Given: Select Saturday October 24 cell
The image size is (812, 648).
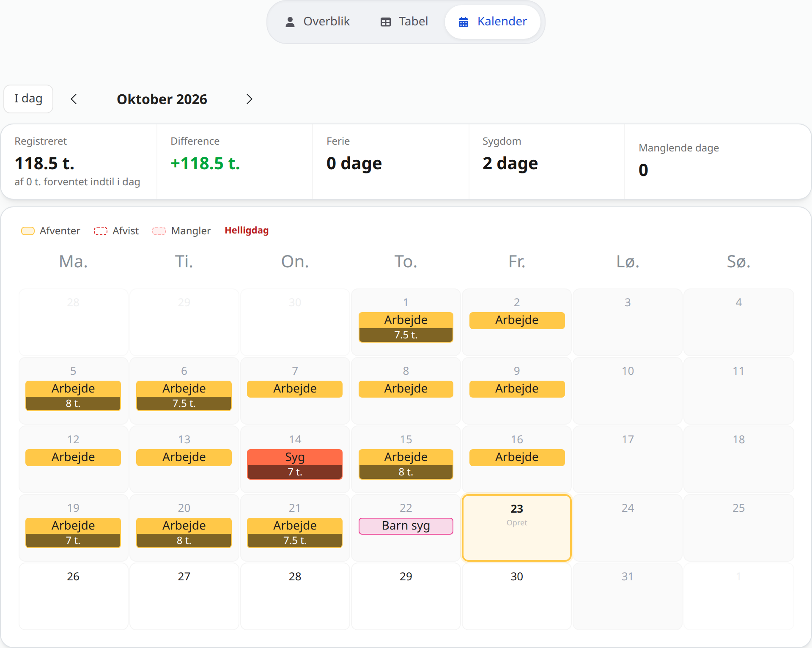Looking at the screenshot, I should click(x=628, y=528).
